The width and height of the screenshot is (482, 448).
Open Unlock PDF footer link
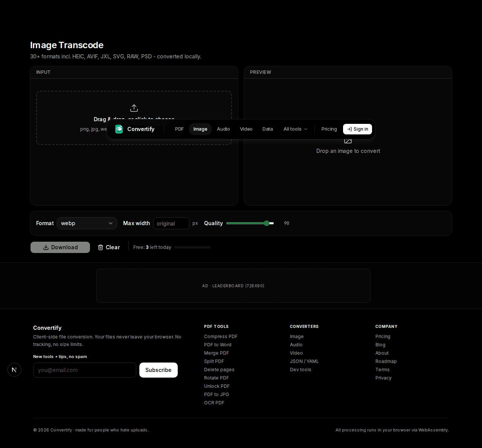click(x=217, y=386)
